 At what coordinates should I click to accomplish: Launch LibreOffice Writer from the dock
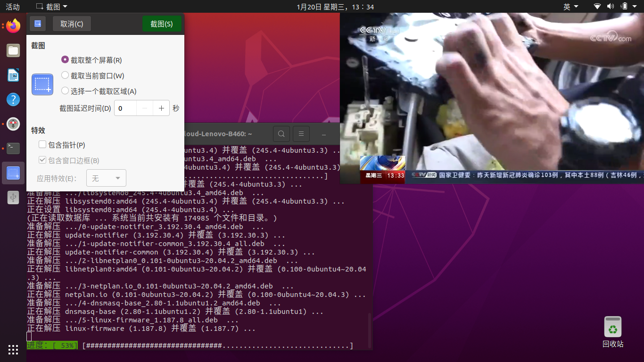coord(13,75)
